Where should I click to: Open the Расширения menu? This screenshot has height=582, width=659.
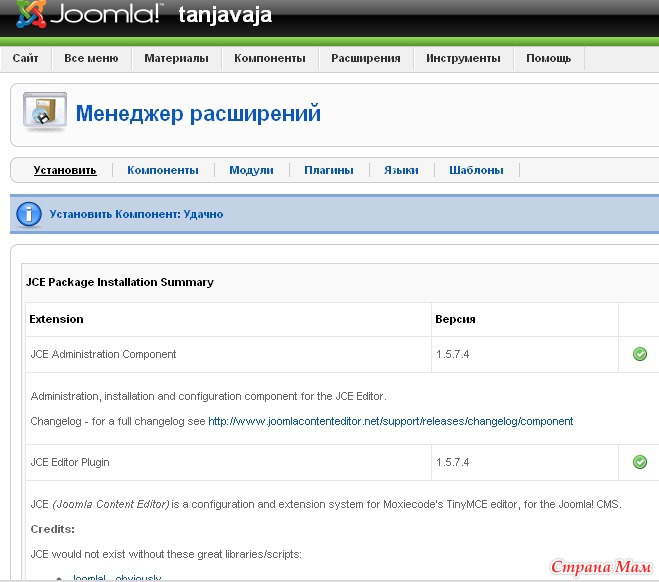tap(366, 58)
